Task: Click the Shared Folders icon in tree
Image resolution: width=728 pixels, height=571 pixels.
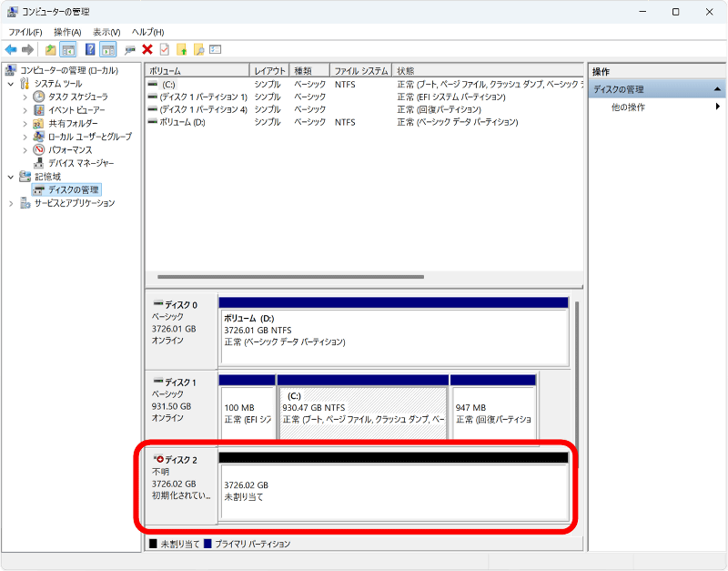Action: (x=39, y=124)
